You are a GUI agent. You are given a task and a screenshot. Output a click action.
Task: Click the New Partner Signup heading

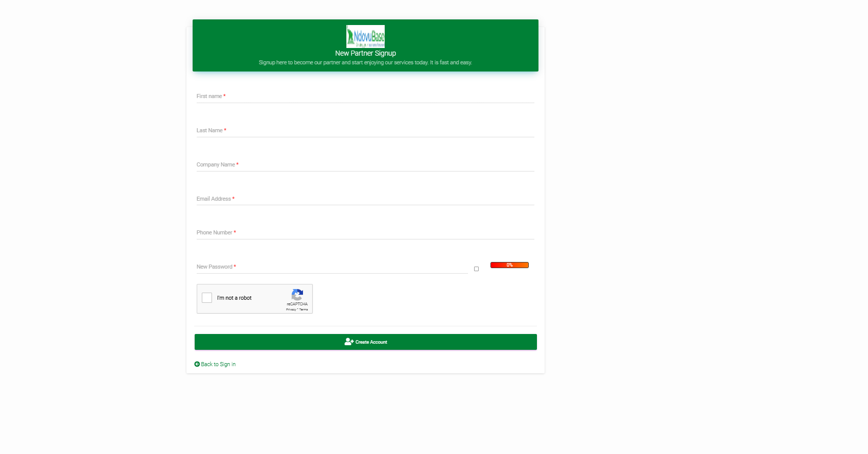point(365,53)
